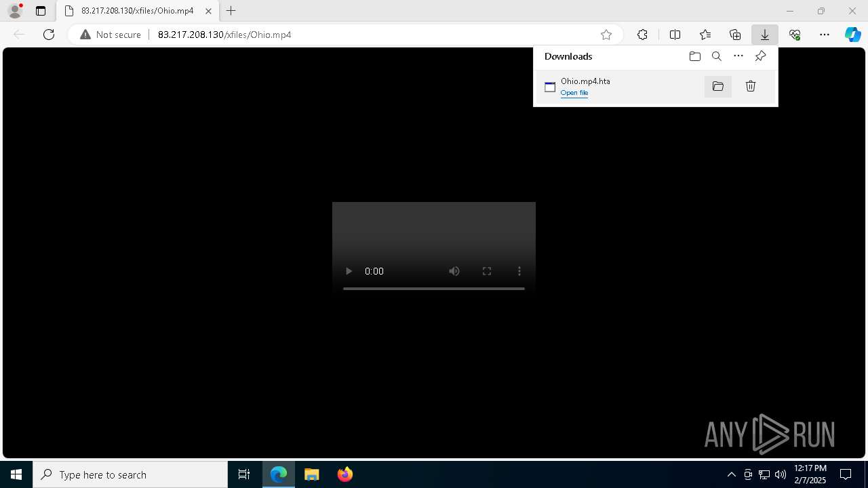The width and height of the screenshot is (868, 488).
Task: Toggle the Downloads toolbar button
Action: [764, 35]
